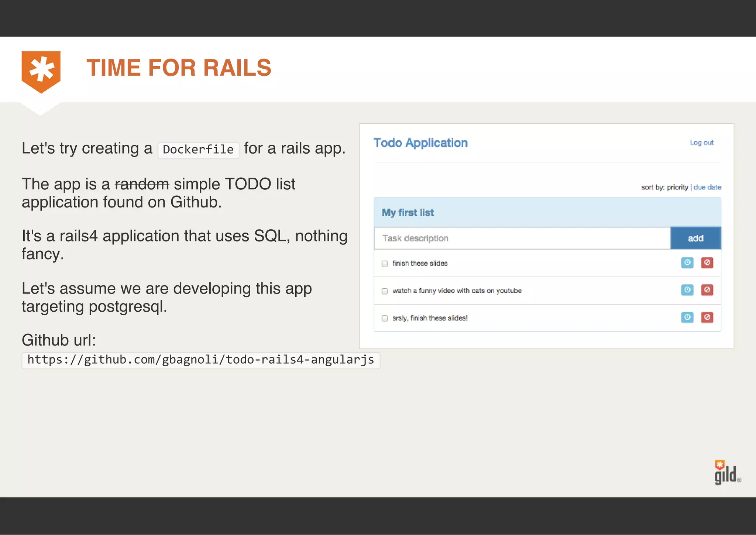This screenshot has height=535, width=756.
Task: Click the struck-through word 'random'
Action: pyautogui.click(x=142, y=184)
